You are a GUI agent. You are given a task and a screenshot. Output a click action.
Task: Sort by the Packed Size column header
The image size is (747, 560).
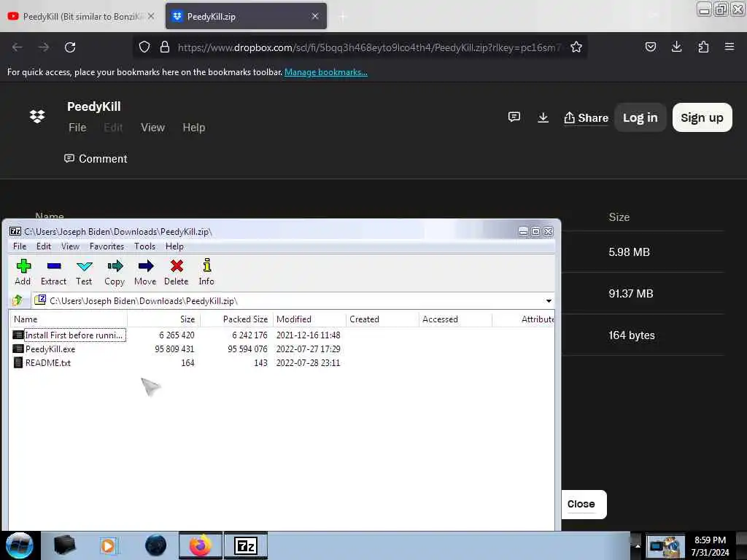pyautogui.click(x=237, y=319)
